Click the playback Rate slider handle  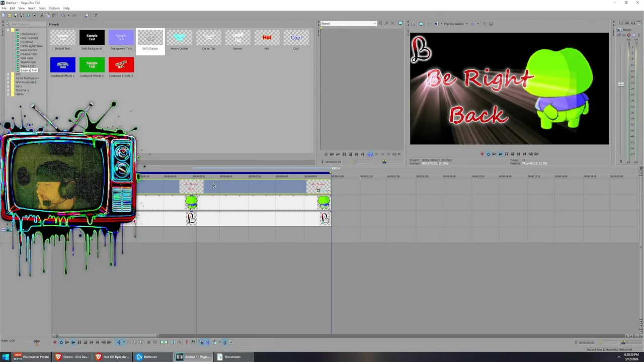pyautogui.click(x=36, y=342)
